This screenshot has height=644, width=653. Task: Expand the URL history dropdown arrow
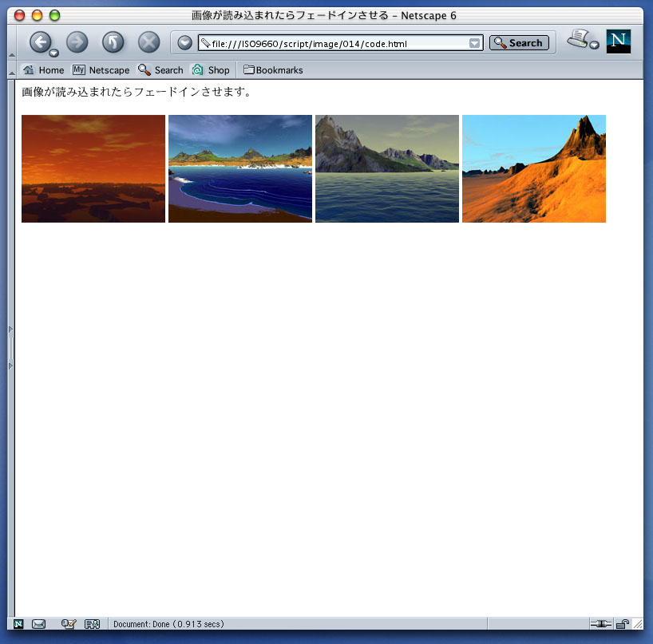point(474,43)
